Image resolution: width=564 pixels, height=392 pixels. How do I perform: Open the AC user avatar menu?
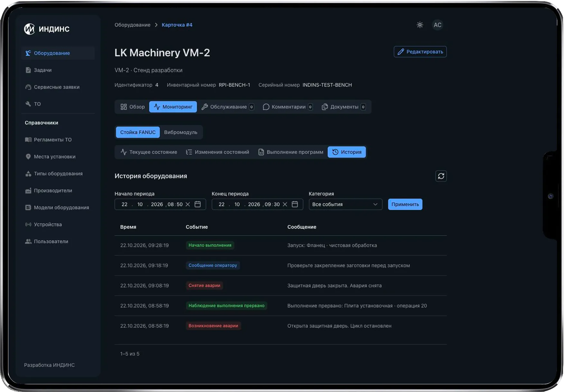click(x=437, y=25)
